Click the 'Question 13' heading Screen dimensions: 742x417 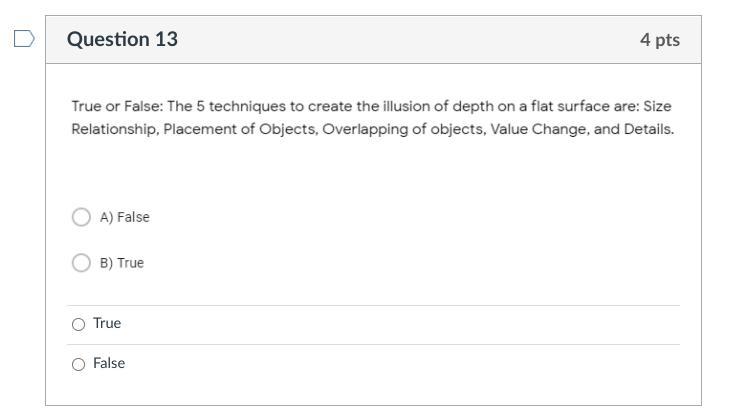point(122,40)
